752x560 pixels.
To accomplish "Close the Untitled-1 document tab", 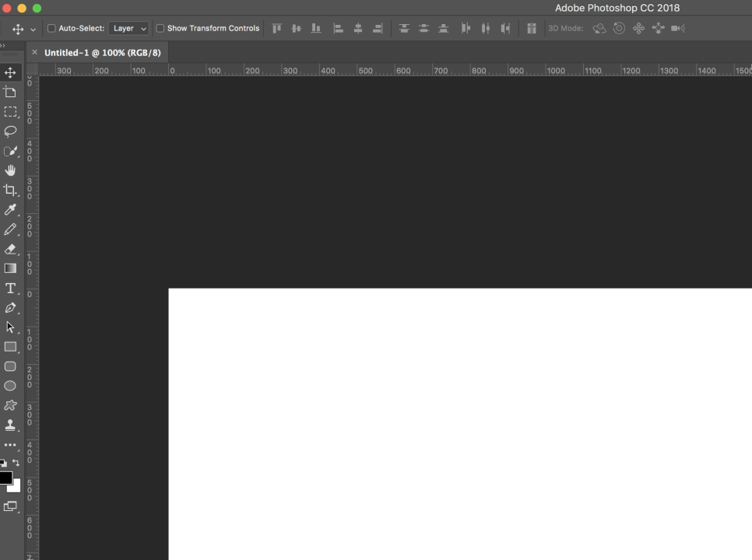I will 34,52.
